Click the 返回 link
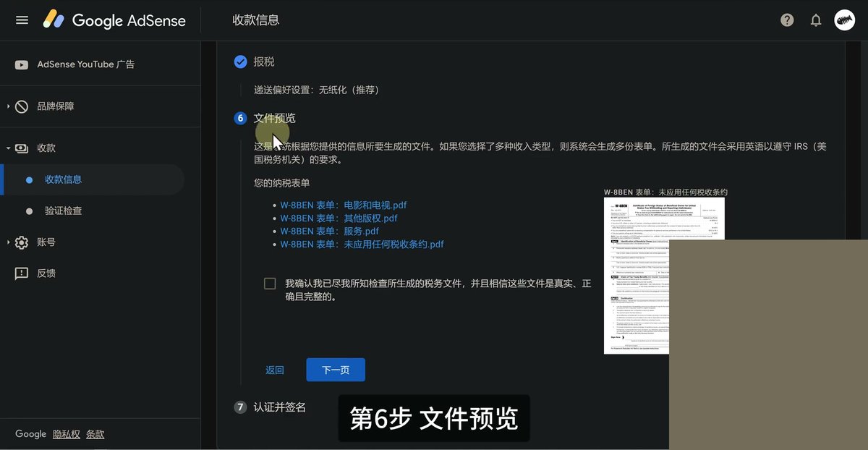The width and height of the screenshot is (868, 450). coord(275,370)
